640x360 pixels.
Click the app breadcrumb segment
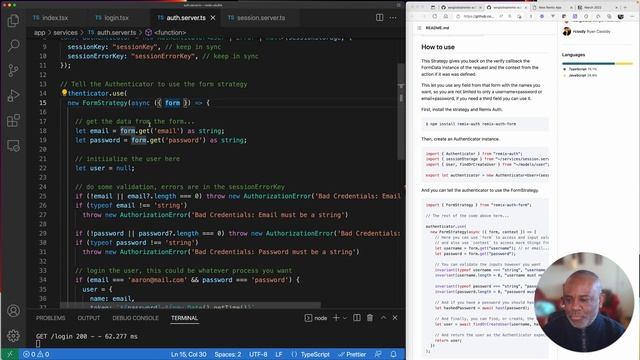pos(40,32)
